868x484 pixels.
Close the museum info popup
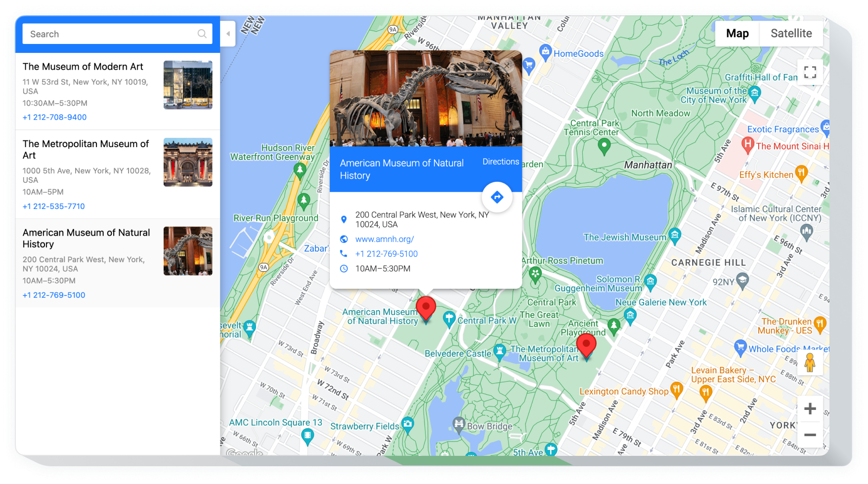(508, 65)
